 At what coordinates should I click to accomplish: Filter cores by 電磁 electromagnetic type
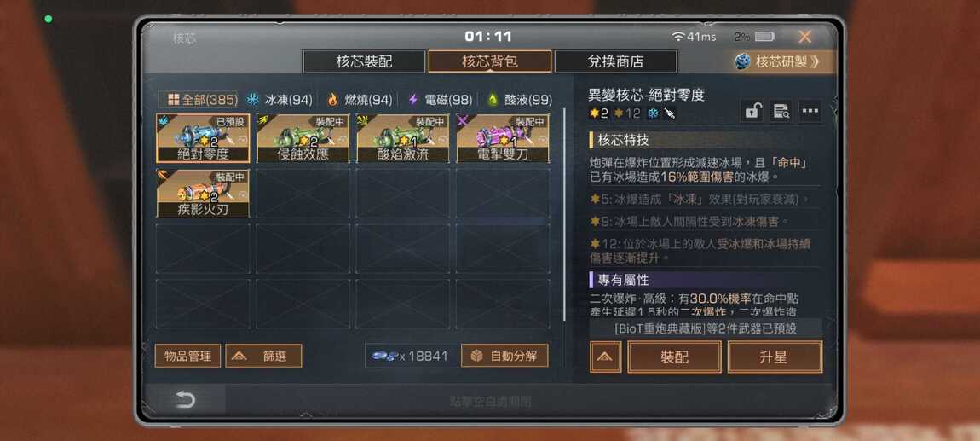coord(440,100)
